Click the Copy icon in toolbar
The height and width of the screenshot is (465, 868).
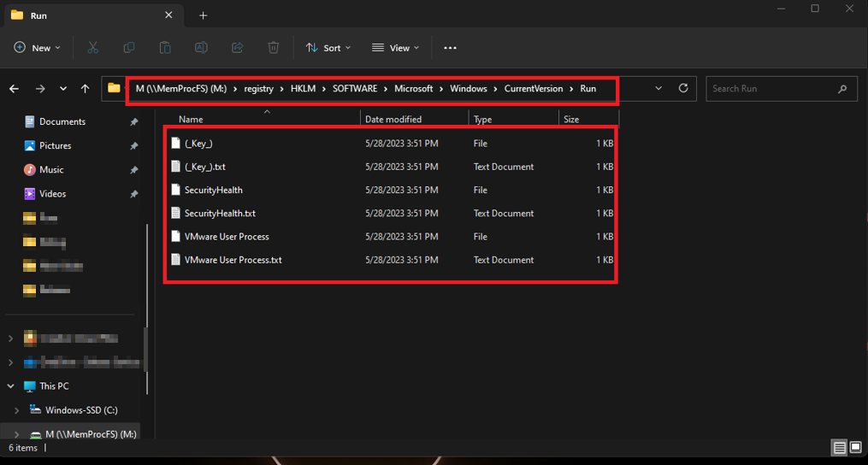129,48
